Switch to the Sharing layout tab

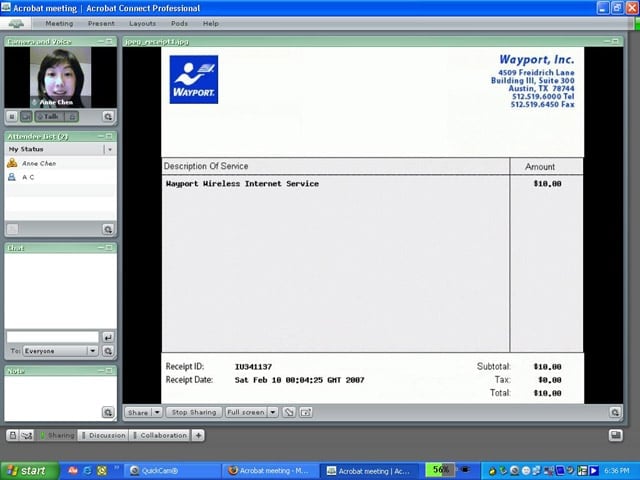(57, 436)
